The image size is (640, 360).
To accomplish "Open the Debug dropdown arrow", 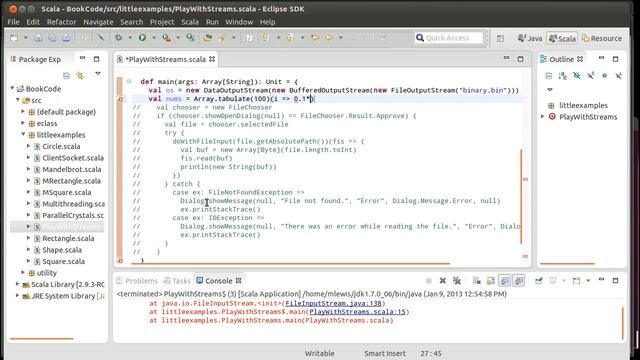I will click(130, 38).
